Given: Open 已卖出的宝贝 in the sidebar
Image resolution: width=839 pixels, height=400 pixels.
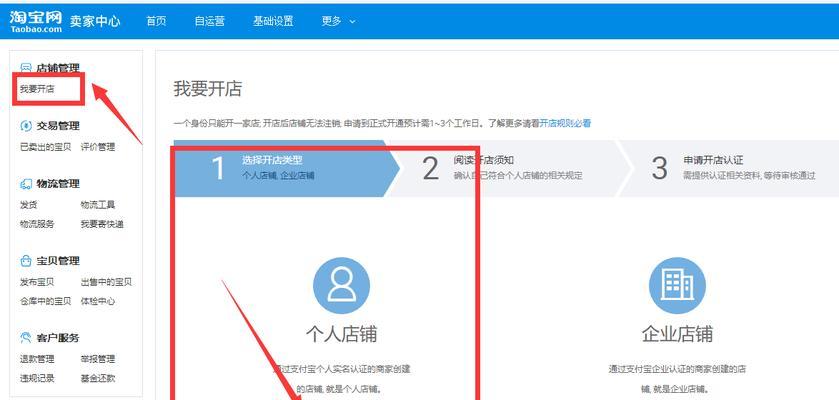Looking at the screenshot, I should click(45, 147).
